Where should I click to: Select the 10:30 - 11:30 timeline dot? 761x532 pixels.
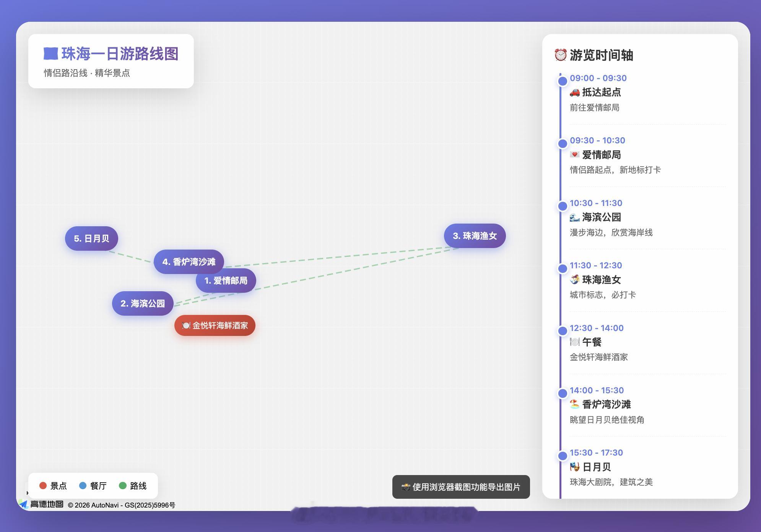coord(563,206)
